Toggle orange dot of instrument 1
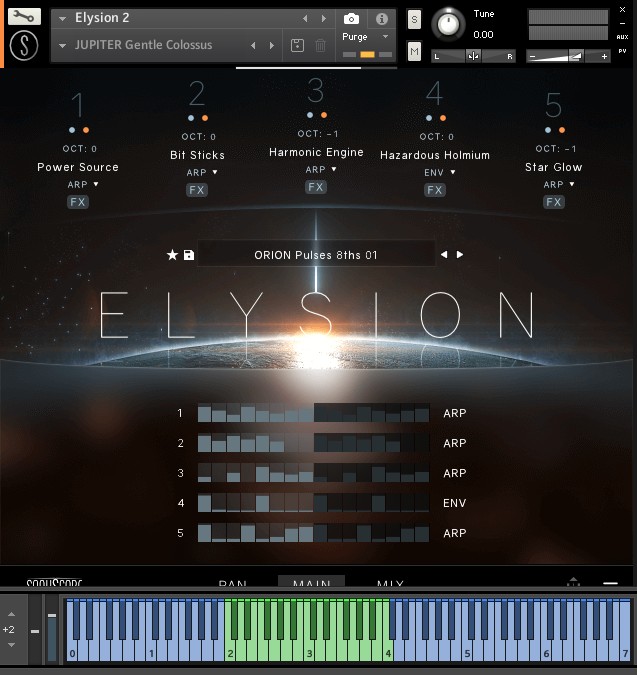The image size is (637, 675). 86,130
